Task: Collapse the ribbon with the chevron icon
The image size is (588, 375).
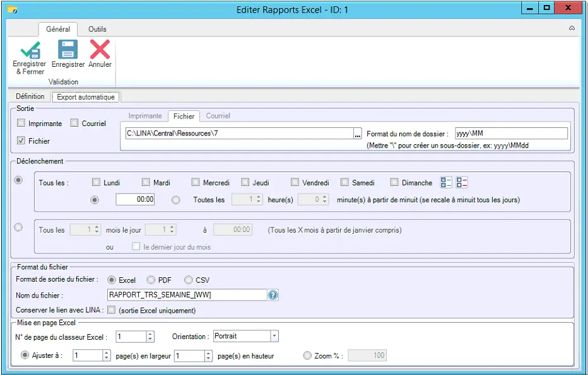Action: pos(572,28)
